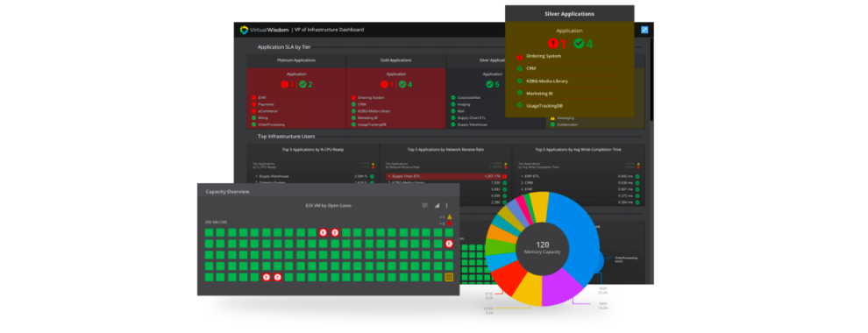Click 'Top 5 Applications by % CPU Ready' title
Image resolution: width=868 pixels, height=333 pixels.
313,149
